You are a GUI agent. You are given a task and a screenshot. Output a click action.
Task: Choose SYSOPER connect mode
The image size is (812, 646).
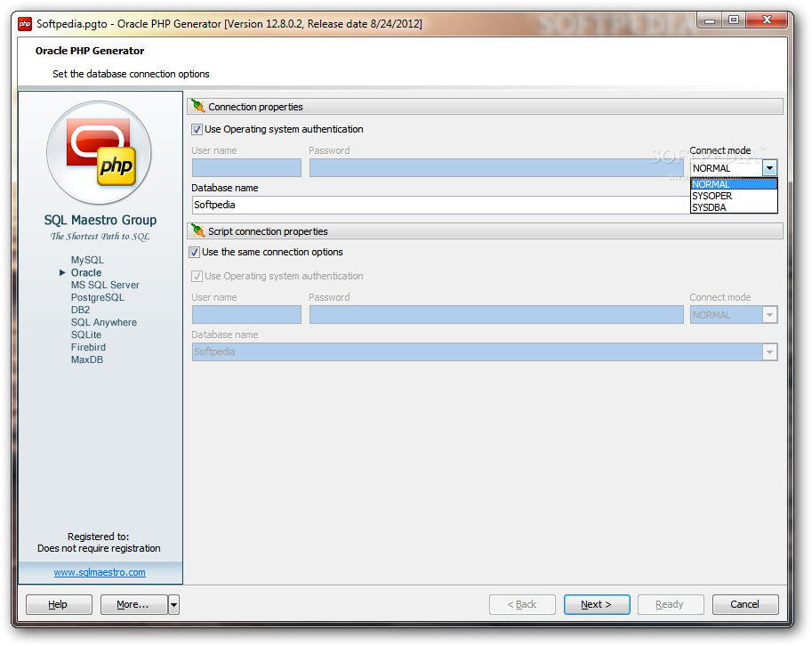(734, 196)
